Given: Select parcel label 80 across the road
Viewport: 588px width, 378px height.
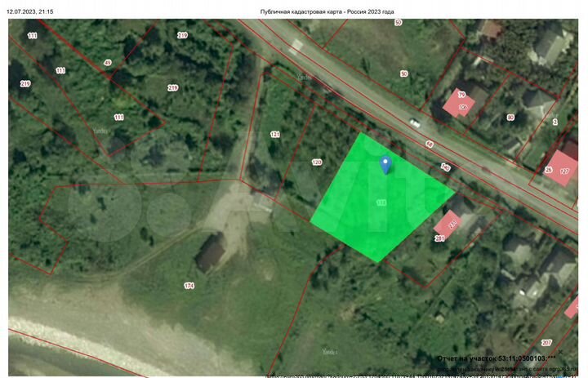Looking at the screenshot, I should (x=510, y=118).
